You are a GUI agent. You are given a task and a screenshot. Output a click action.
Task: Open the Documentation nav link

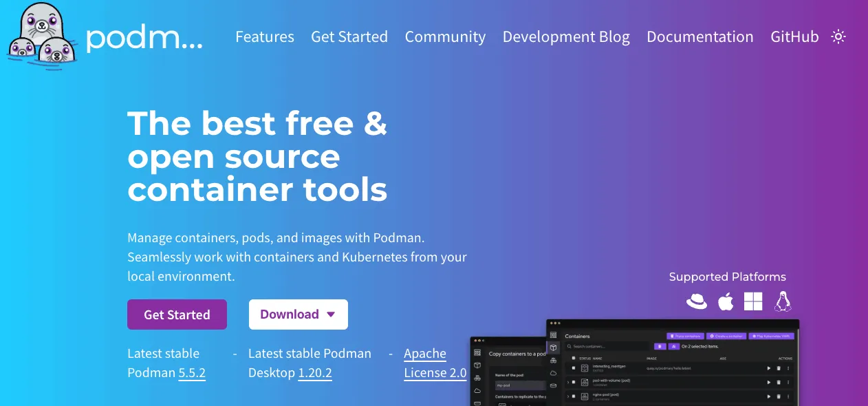point(700,36)
